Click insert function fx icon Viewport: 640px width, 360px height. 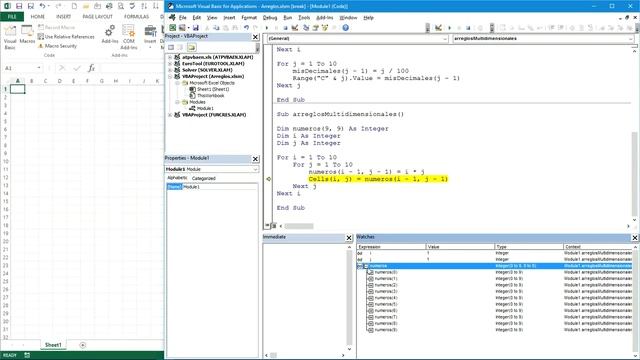[91, 68]
